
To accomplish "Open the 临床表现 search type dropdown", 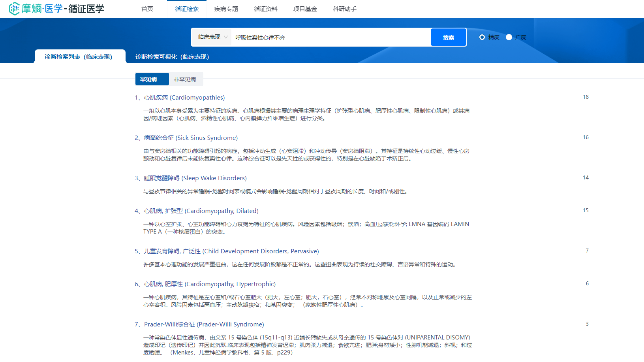I will [212, 37].
